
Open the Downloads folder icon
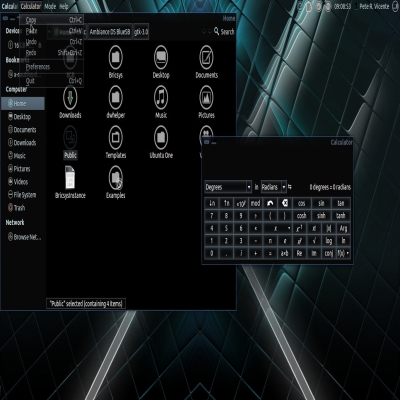pyautogui.click(x=70, y=97)
